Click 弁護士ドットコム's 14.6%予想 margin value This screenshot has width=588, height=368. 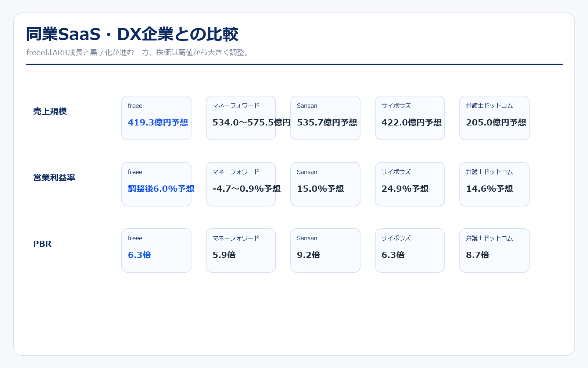point(490,188)
